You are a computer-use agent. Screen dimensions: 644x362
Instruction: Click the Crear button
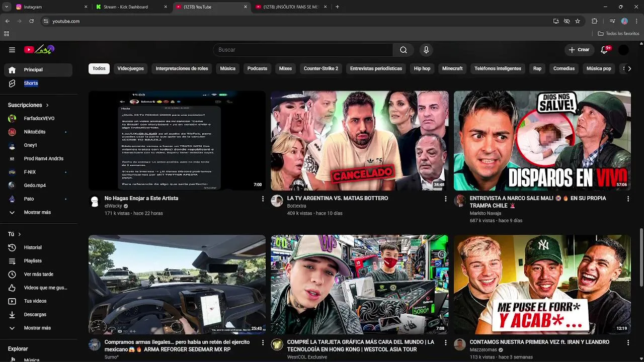(x=579, y=50)
